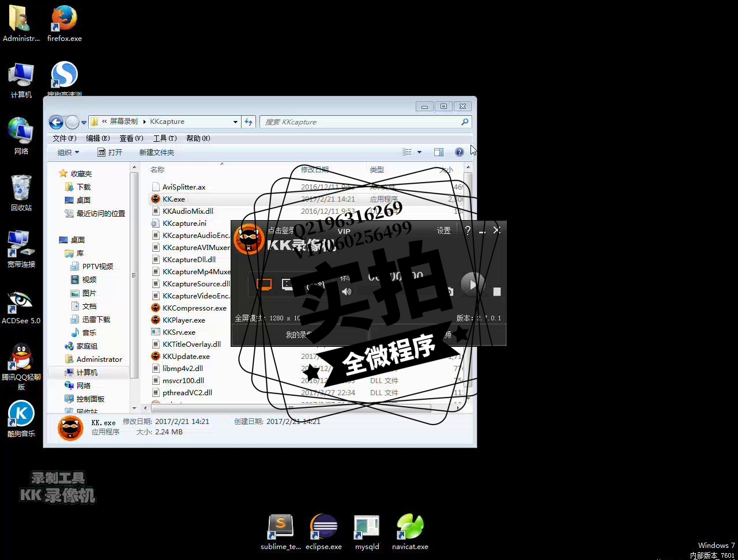
Task: Select region recording mode in KK录像机
Action: 287,284
